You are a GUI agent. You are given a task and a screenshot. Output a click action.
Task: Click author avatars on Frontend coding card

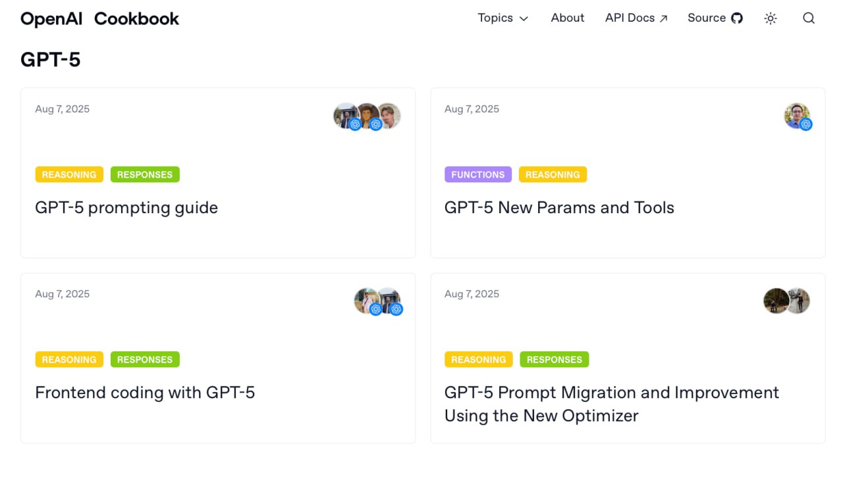click(x=377, y=301)
